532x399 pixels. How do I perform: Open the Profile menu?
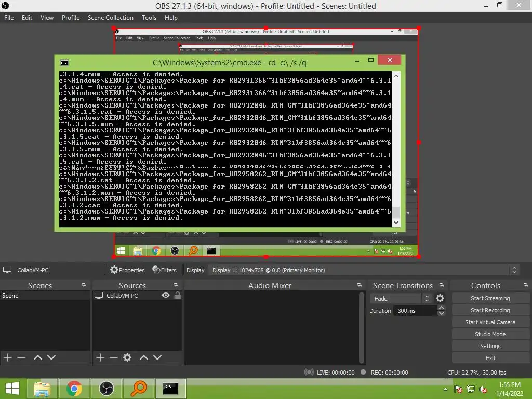(x=71, y=18)
